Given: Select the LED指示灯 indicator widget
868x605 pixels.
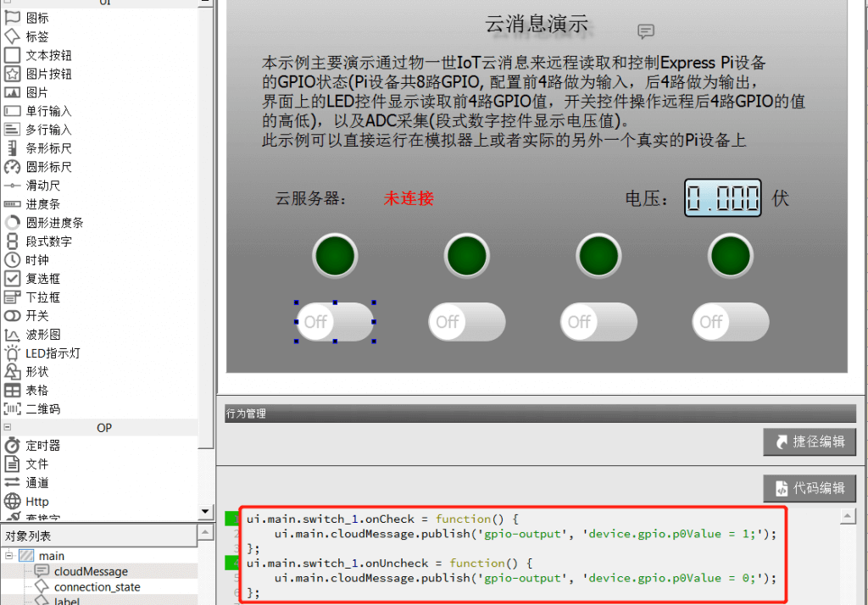Looking at the screenshot, I should click(42, 353).
